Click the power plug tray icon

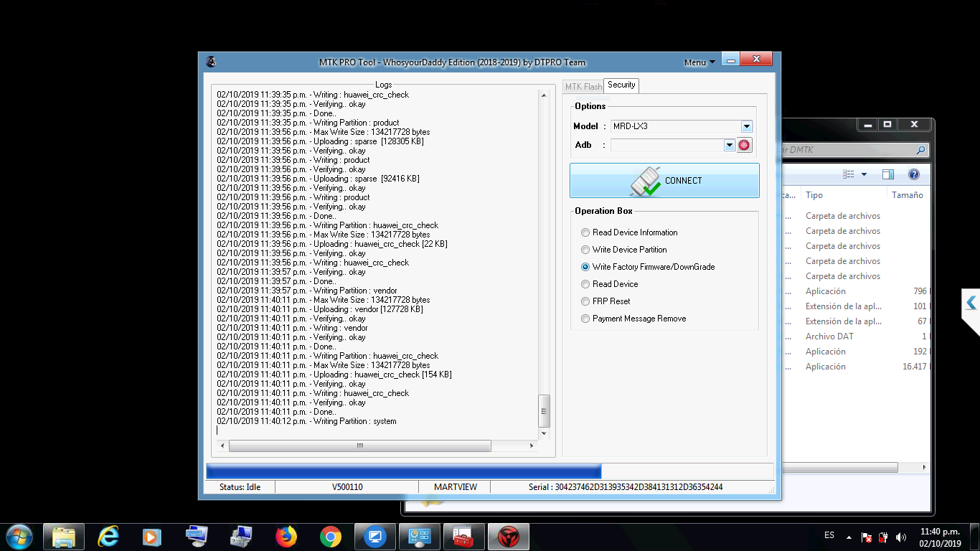click(x=884, y=537)
